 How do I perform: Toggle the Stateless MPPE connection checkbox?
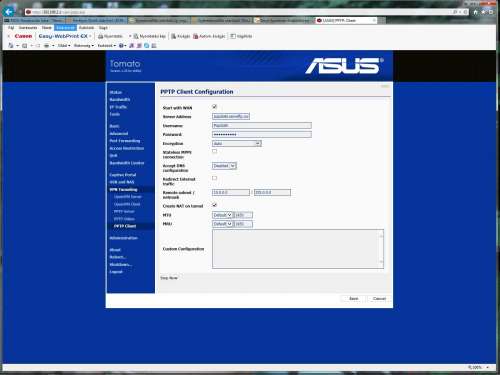214,151
